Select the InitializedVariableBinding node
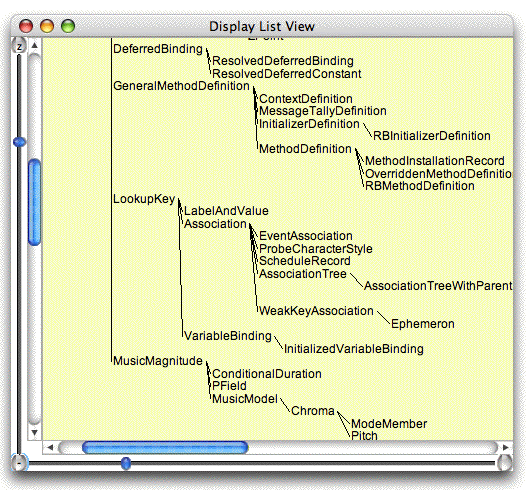 pos(354,349)
